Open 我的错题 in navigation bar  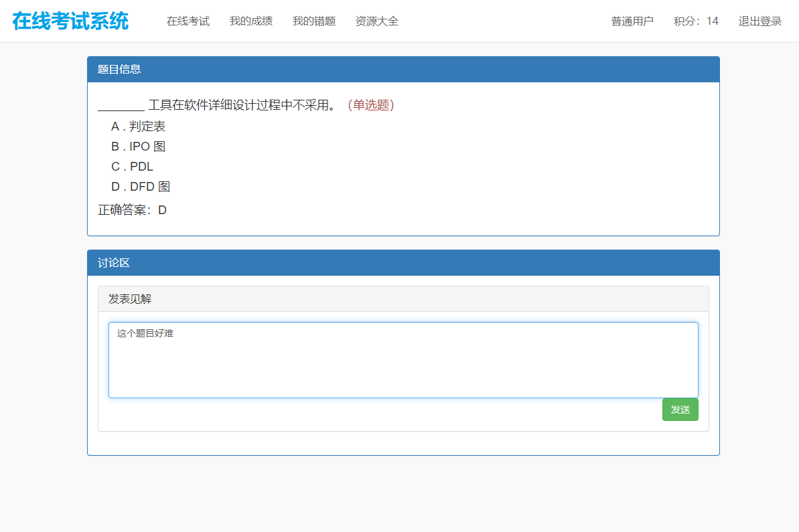click(314, 21)
